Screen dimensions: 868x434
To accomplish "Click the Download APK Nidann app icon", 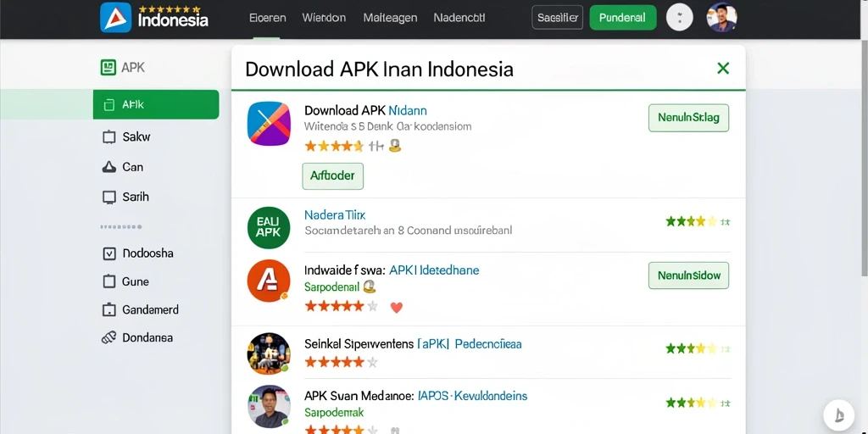I will click(x=269, y=124).
